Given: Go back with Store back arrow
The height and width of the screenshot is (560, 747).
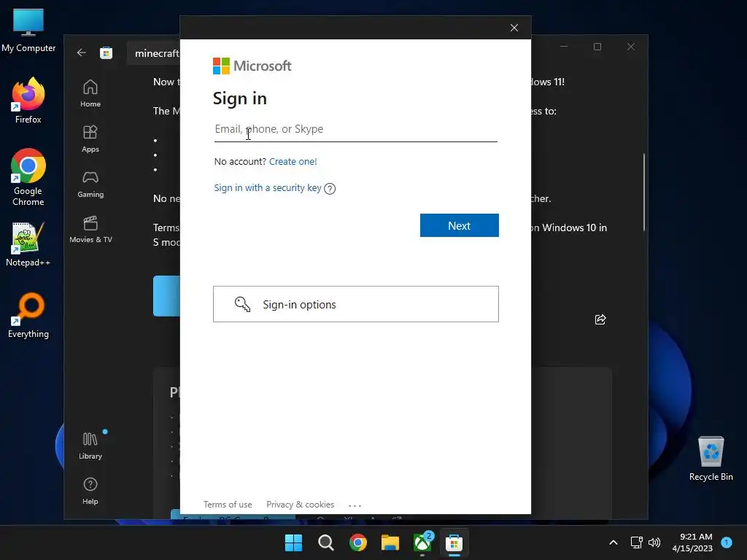Looking at the screenshot, I should (x=82, y=52).
